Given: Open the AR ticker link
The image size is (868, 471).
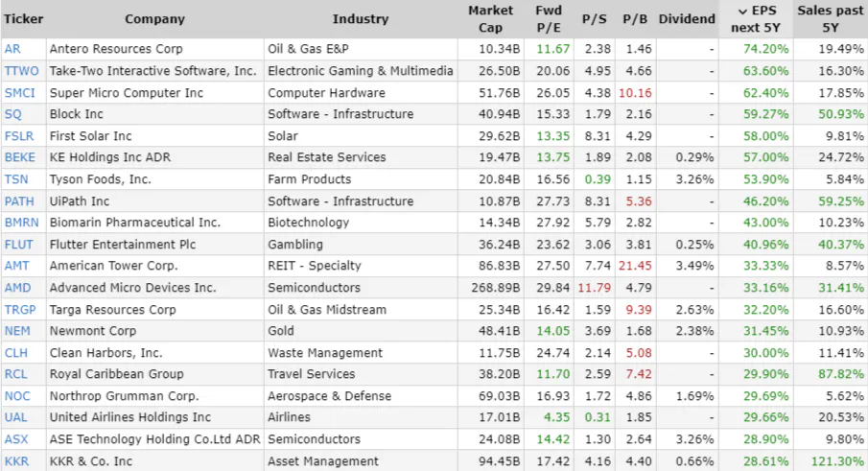Looking at the screenshot, I should pyautogui.click(x=12, y=49).
